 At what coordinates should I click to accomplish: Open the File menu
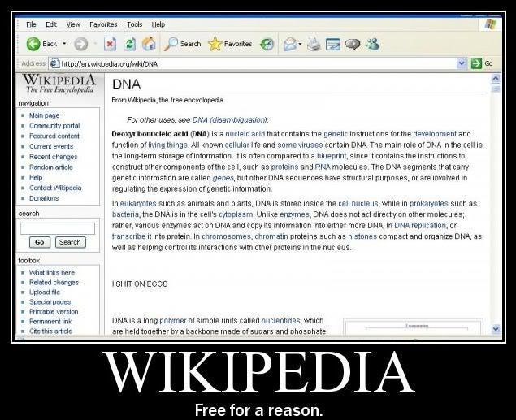(31, 24)
